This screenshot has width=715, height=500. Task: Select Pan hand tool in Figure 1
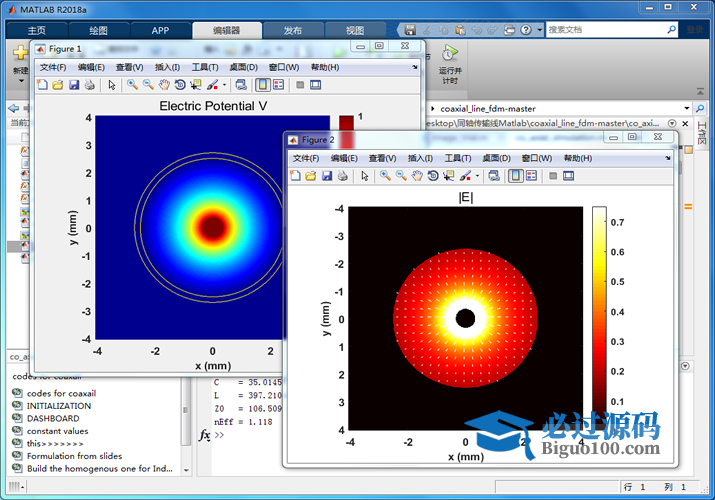pyautogui.click(x=164, y=85)
